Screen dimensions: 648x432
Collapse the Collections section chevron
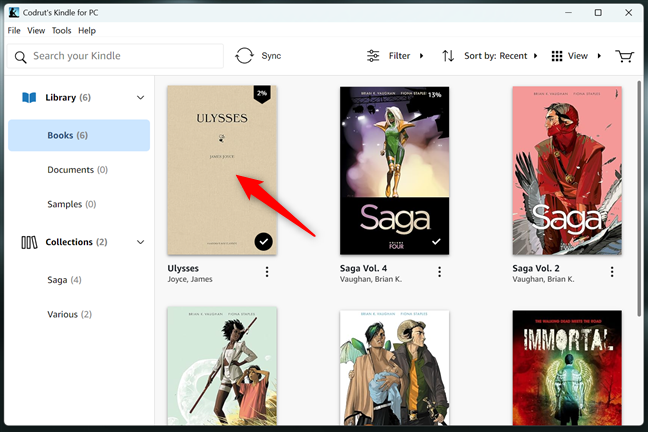pyautogui.click(x=141, y=242)
